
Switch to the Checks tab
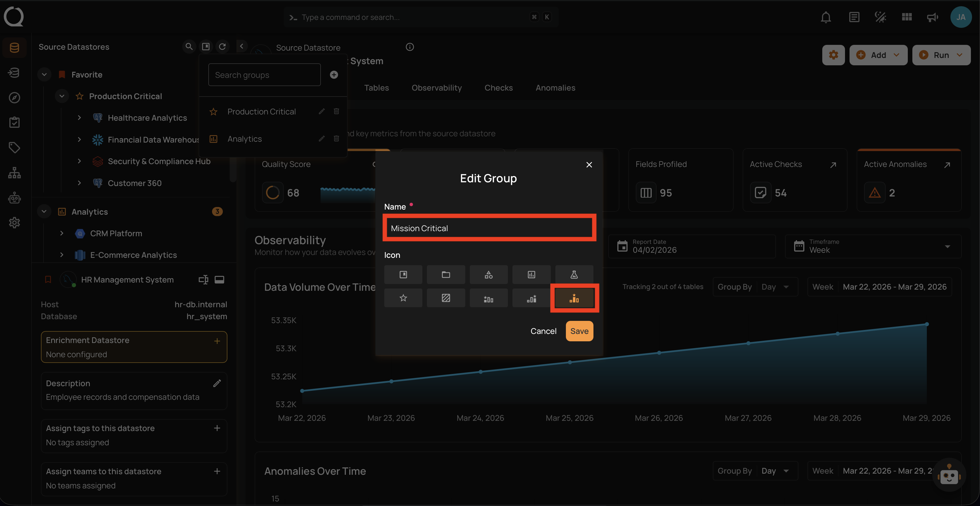pos(498,88)
